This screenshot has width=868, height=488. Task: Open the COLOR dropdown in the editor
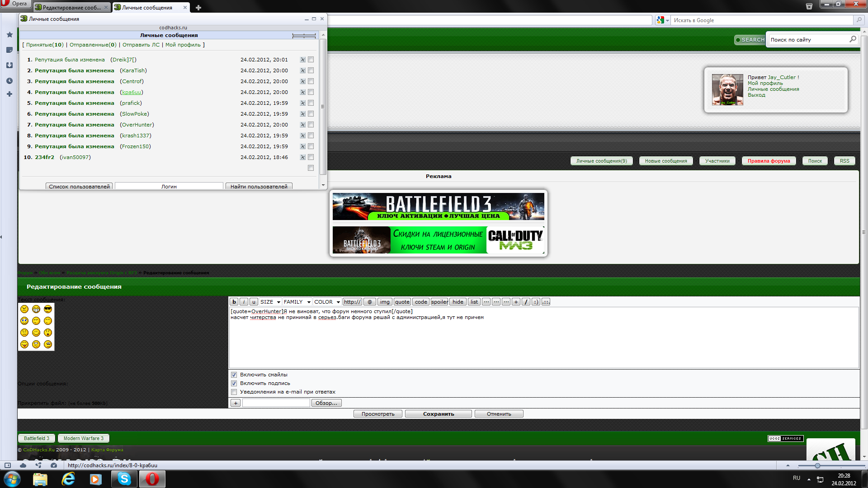(327, 302)
